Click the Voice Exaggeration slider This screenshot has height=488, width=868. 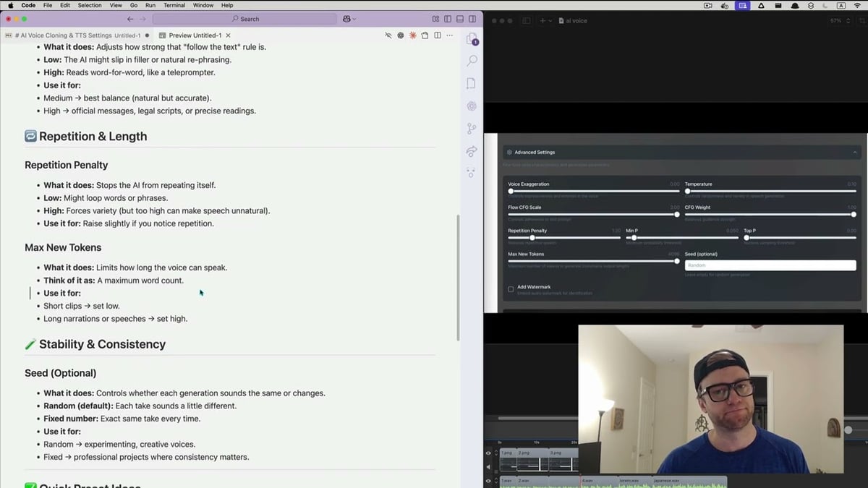pos(593,191)
